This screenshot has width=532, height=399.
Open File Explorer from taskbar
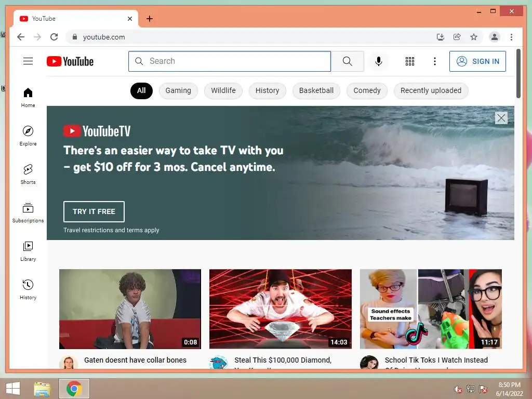click(x=42, y=389)
